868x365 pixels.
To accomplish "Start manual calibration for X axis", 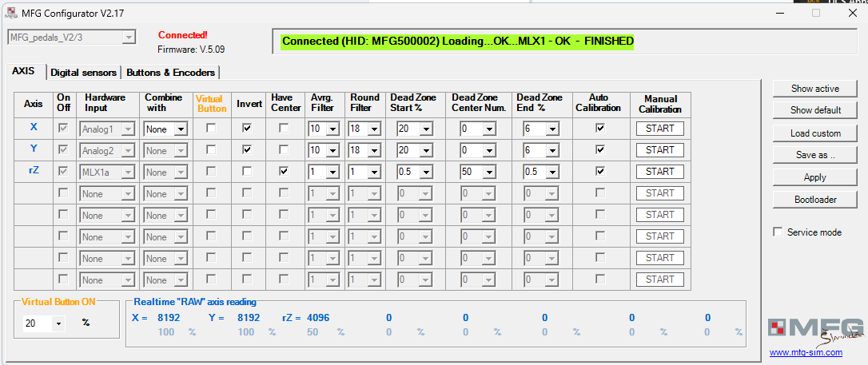I will click(660, 129).
